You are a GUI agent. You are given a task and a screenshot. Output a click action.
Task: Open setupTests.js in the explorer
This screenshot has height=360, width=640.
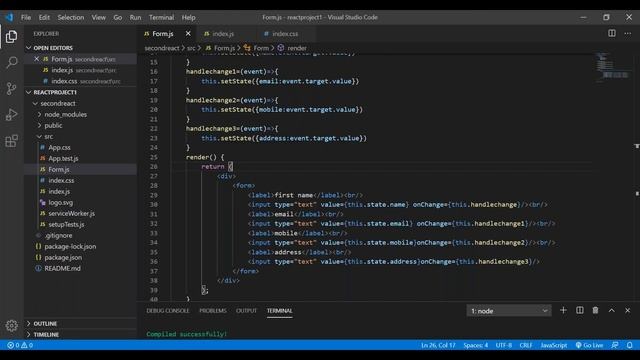pyautogui.click(x=80, y=224)
